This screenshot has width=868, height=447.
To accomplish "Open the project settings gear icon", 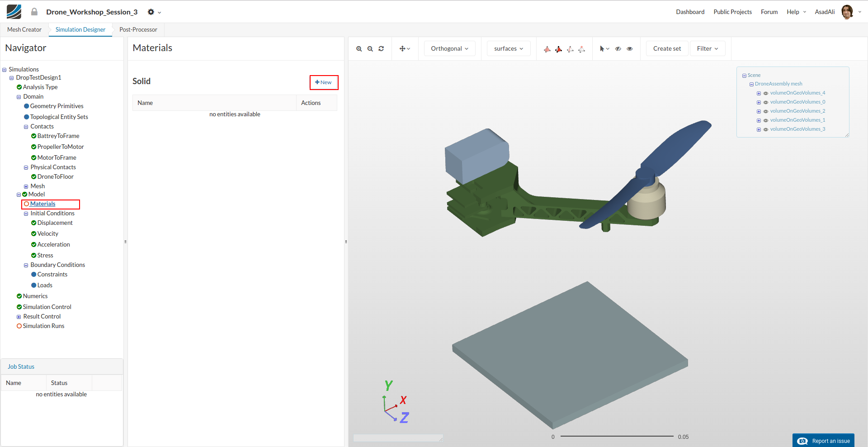I will pyautogui.click(x=151, y=12).
